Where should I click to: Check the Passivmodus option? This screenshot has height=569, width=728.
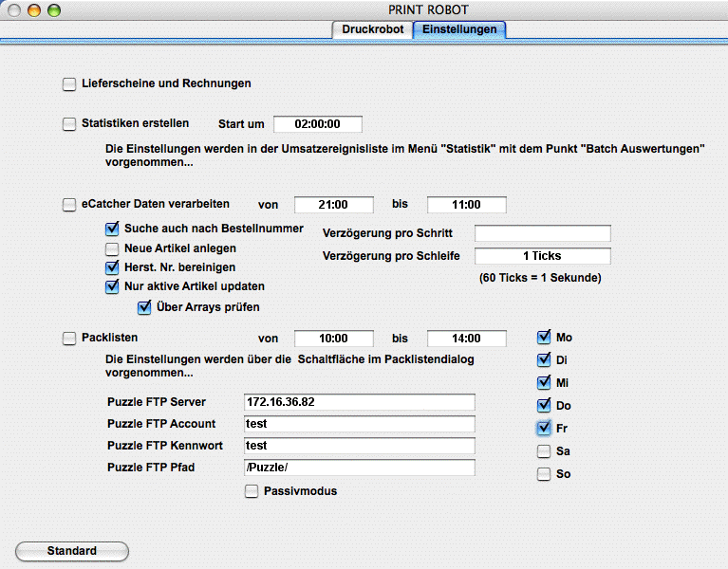point(252,491)
